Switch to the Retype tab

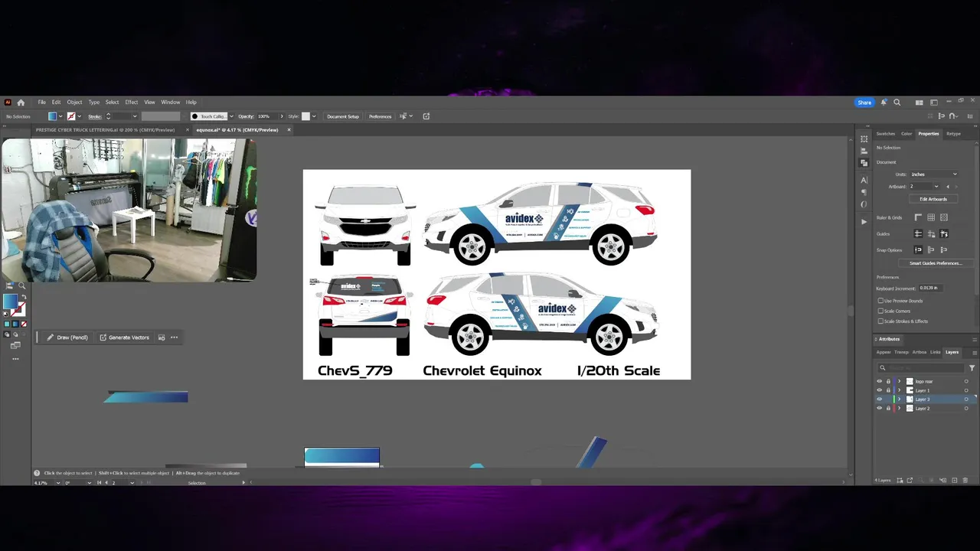coord(953,134)
